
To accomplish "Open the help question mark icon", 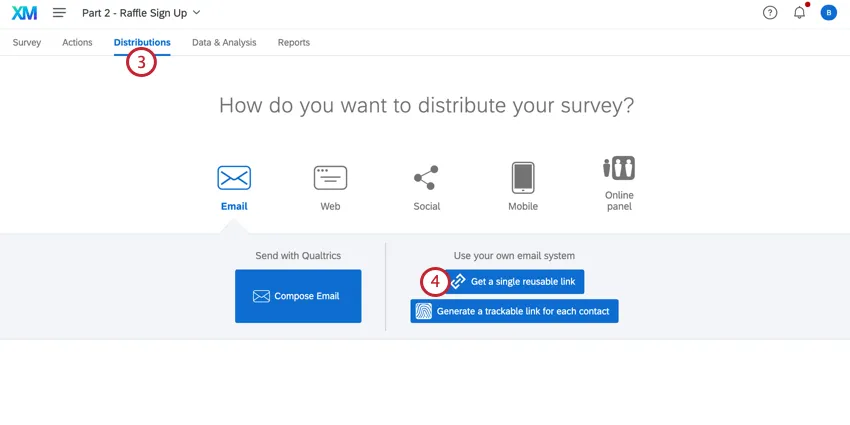I will pos(770,13).
